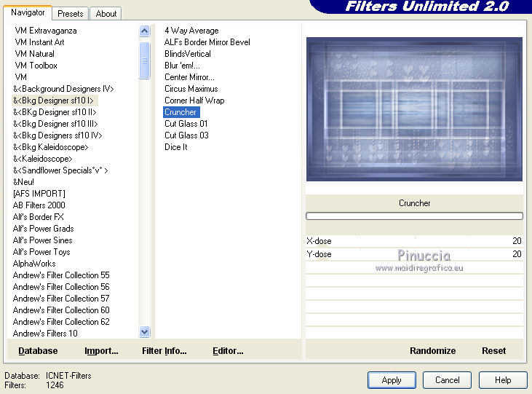This screenshot has height=394, width=532.
Task: Select AB Filters 2000 category
Action: click(x=39, y=205)
